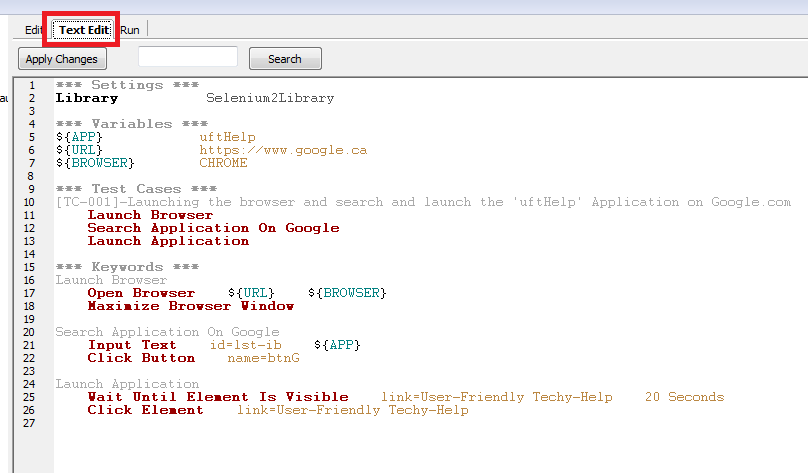Click ${URL} argument on line 17
This screenshot has height=473, width=808.
coord(251,293)
